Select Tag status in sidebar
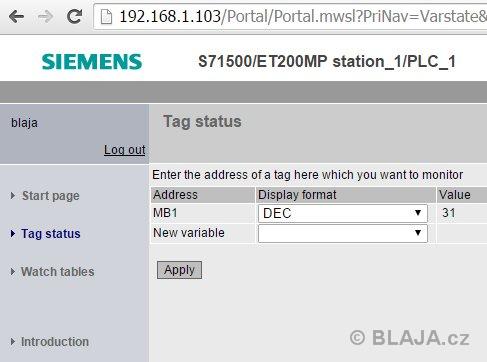 pos(51,234)
